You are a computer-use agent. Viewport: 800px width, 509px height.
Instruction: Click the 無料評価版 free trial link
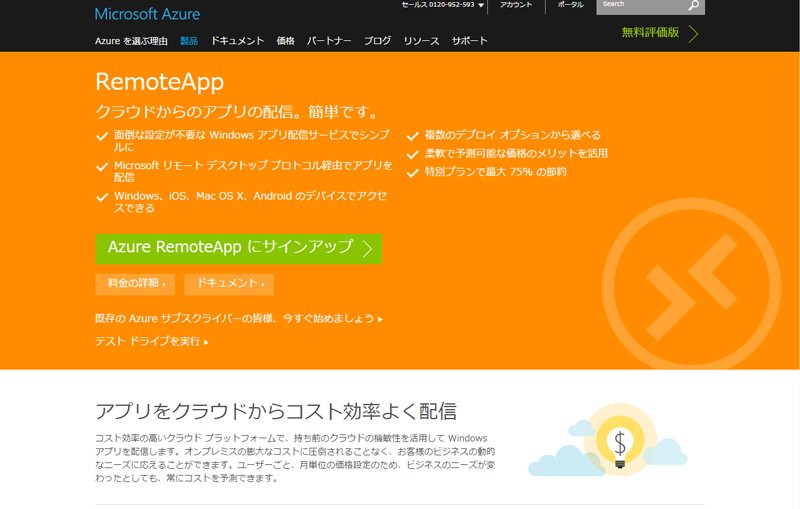tap(651, 33)
